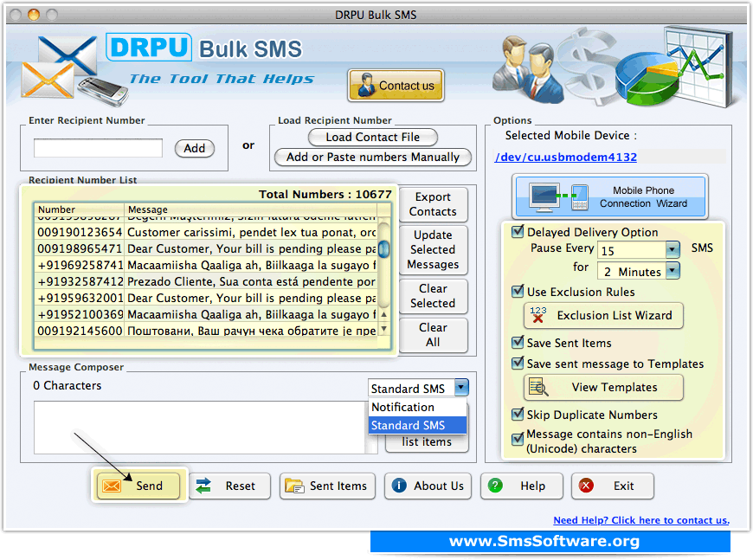The width and height of the screenshot is (753, 560).
Task: Open Need Help? Click here to contact us
Action: coord(641,520)
